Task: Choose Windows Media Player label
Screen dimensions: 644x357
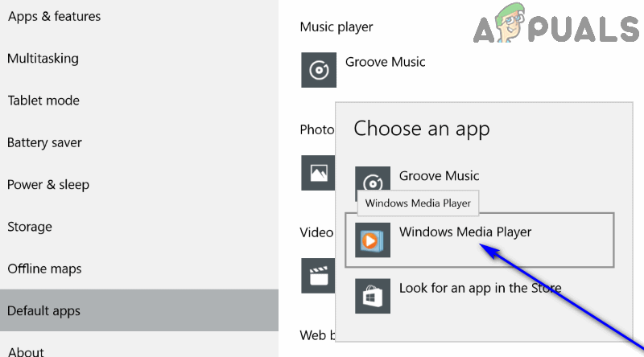Action: pos(465,232)
